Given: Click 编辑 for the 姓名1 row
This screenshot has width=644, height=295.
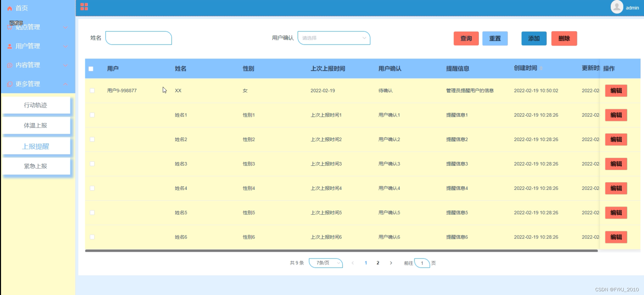Looking at the screenshot, I should click(x=616, y=115).
